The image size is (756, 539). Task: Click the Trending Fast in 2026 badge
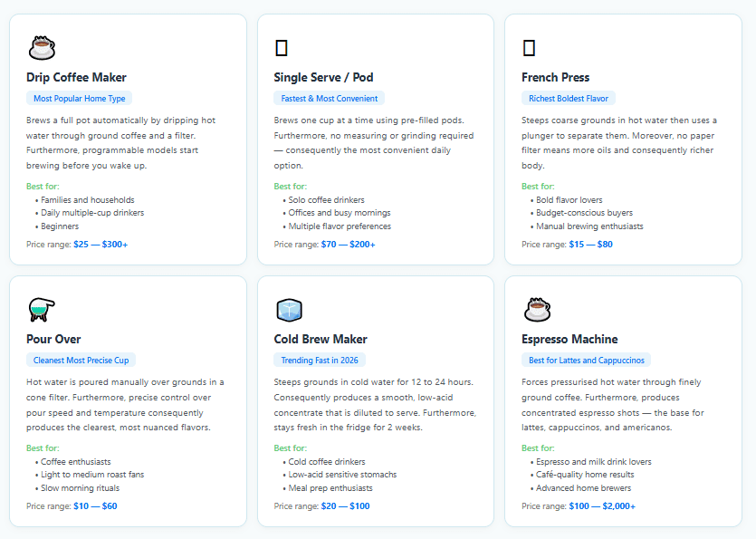tap(320, 361)
